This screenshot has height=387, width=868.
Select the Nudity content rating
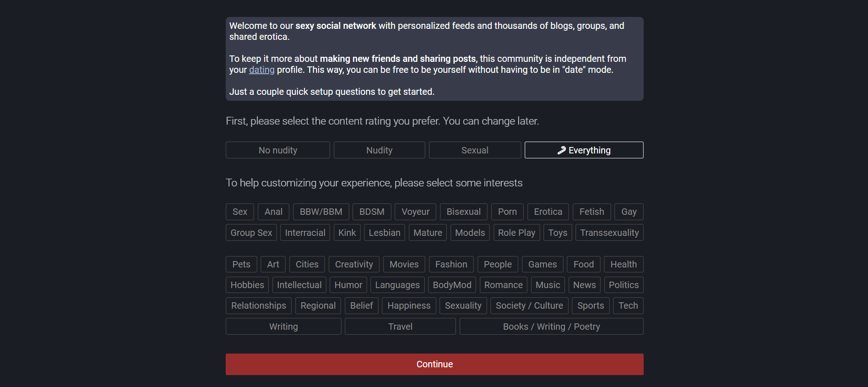[379, 150]
